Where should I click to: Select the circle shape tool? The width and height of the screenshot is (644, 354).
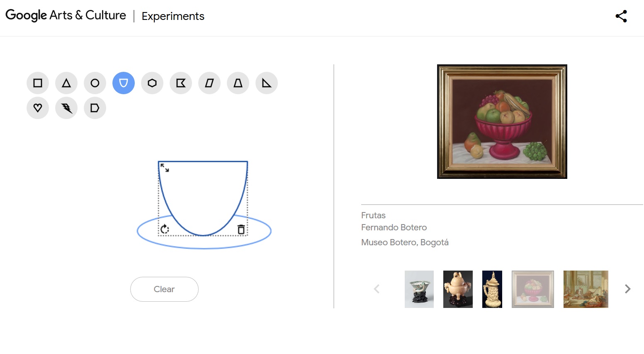coord(95,83)
